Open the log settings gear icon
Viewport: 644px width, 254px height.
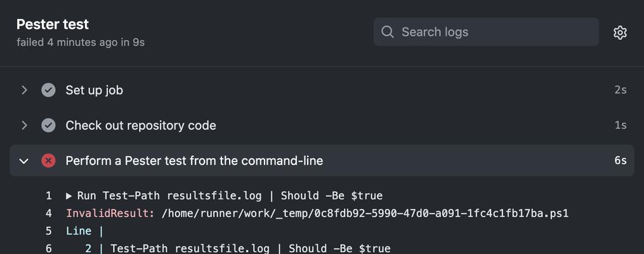coord(620,32)
